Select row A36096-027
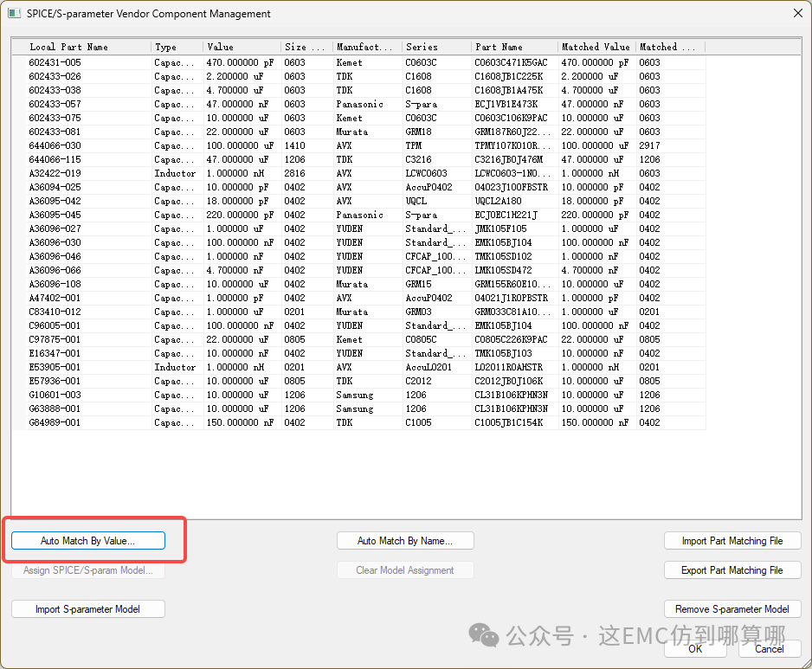Image resolution: width=812 pixels, height=669 pixels. tap(359, 228)
